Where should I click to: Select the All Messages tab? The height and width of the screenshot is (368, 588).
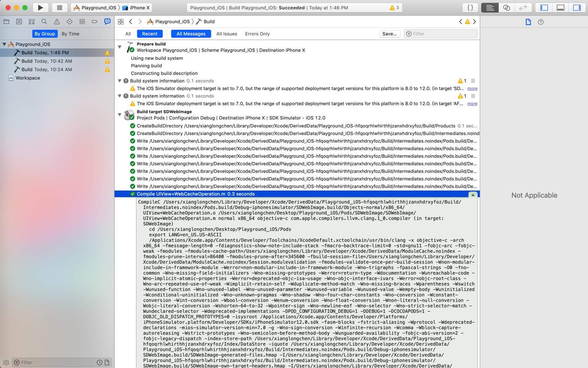(x=191, y=34)
